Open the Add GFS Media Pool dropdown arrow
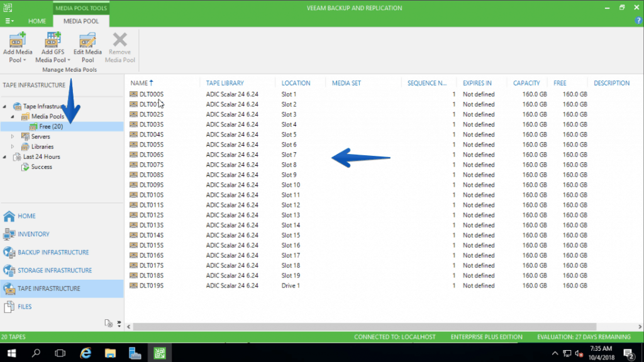Image resolution: width=644 pixels, height=362 pixels. click(69, 60)
